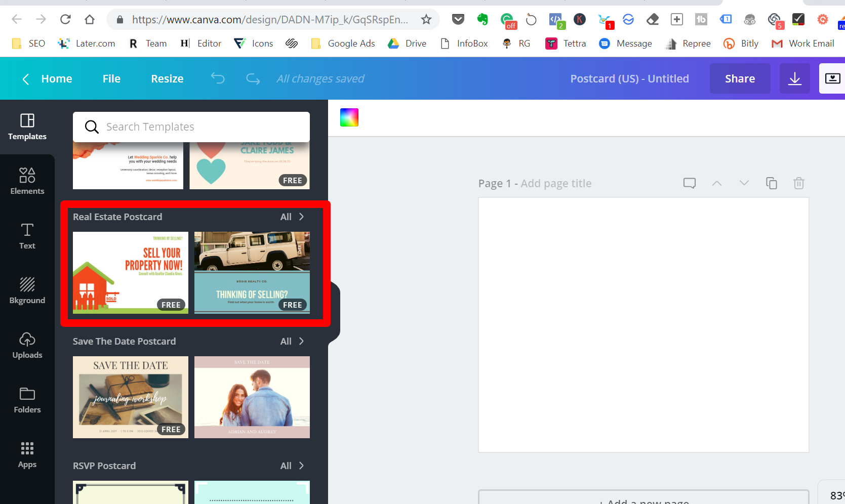Open the Folders panel
Viewport: 845px width, 504px height.
tap(27, 400)
